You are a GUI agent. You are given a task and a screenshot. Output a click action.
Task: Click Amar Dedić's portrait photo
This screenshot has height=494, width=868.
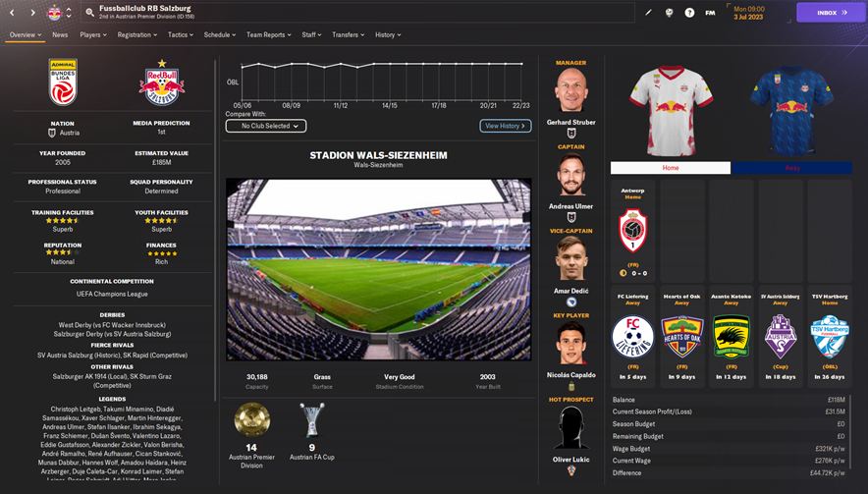coord(571,259)
